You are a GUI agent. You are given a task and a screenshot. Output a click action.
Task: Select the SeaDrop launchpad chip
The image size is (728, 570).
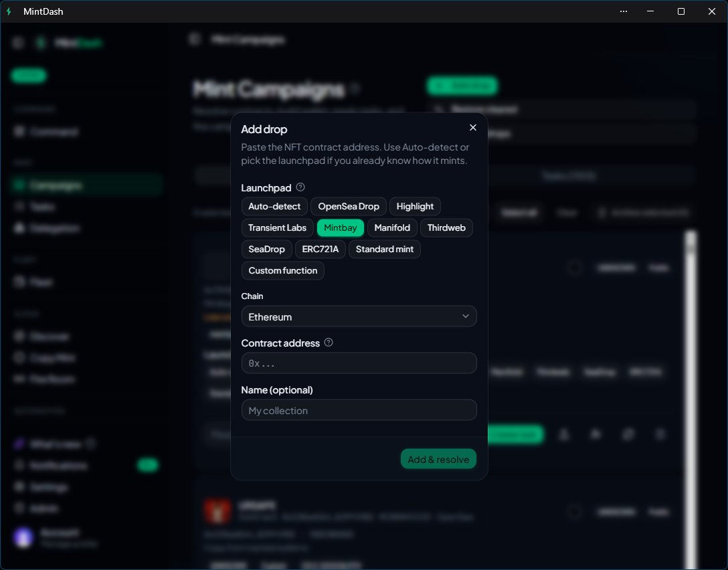(266, 250)
